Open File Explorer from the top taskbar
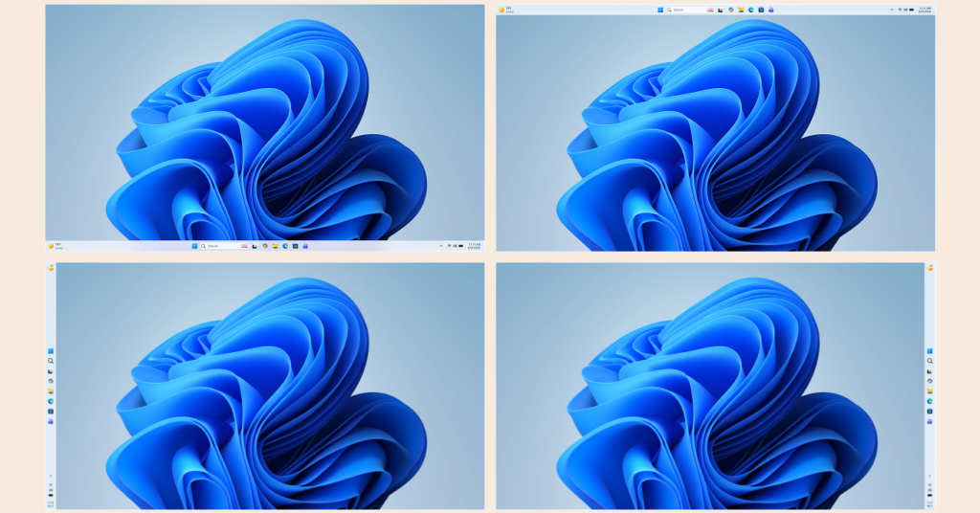 point(741,10)
